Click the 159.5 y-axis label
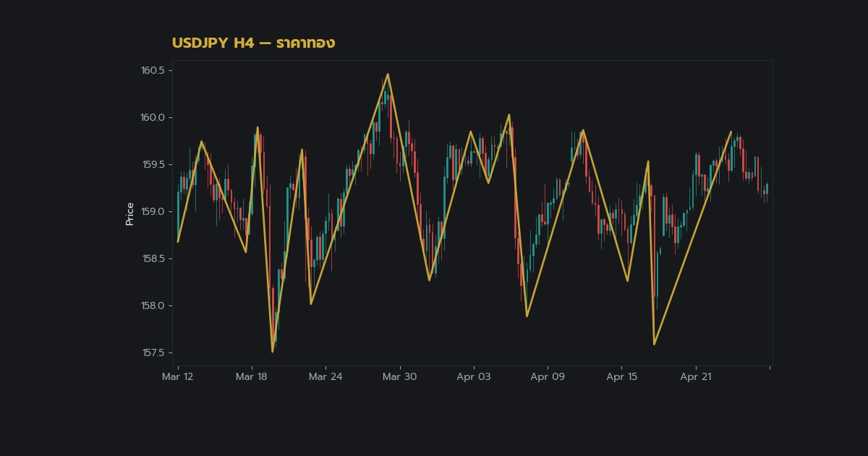The image size is (868, 456). pyautogui.click(x=153, y=164)
